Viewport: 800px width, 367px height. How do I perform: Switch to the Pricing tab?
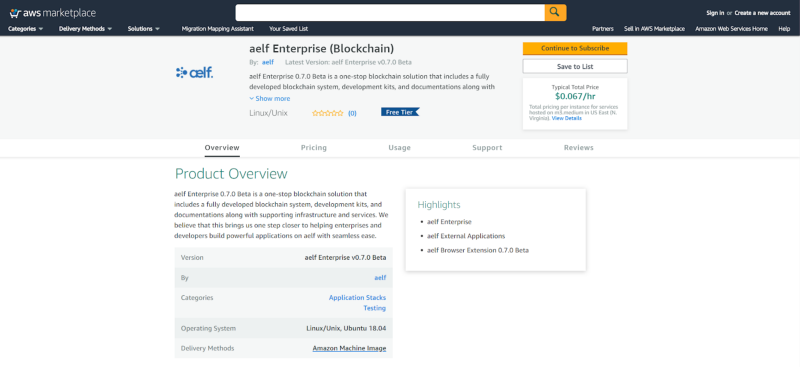click(314, 148)
